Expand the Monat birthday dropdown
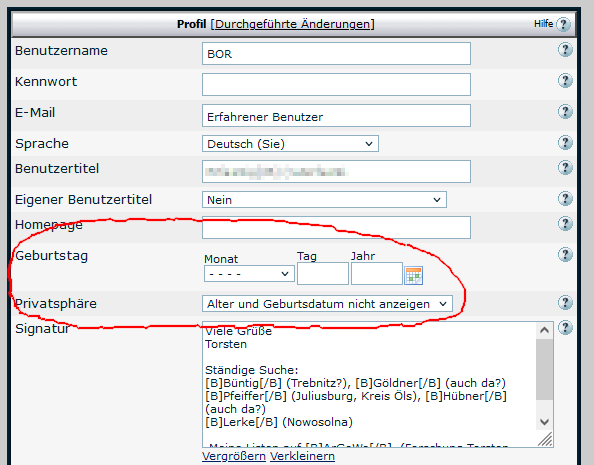The height and width of the screenshot is (465, 594). [x=249, y=274]
